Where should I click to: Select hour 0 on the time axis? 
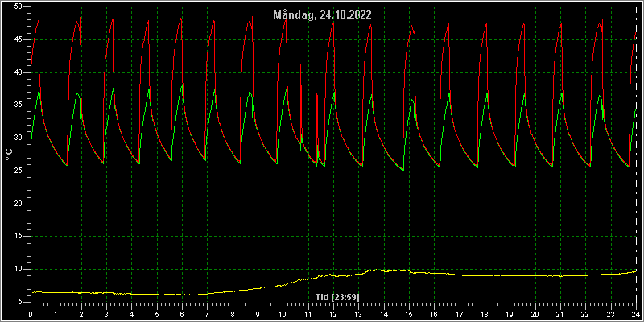[31, 314]
